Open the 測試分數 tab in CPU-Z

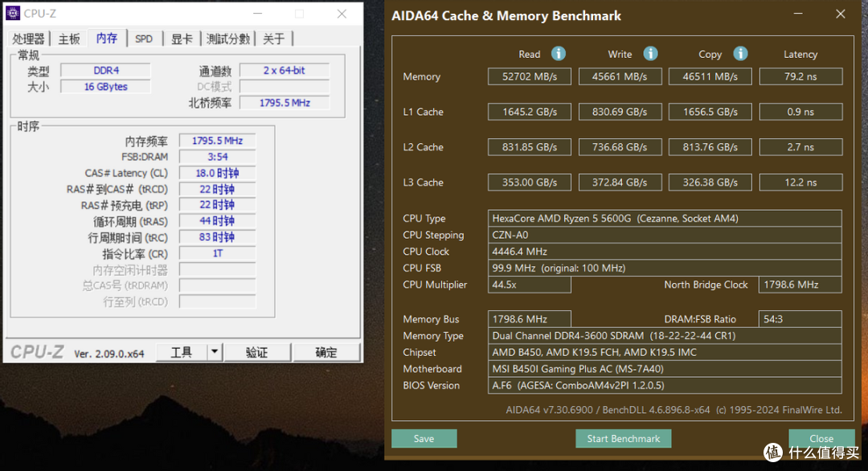click(228, 39)
